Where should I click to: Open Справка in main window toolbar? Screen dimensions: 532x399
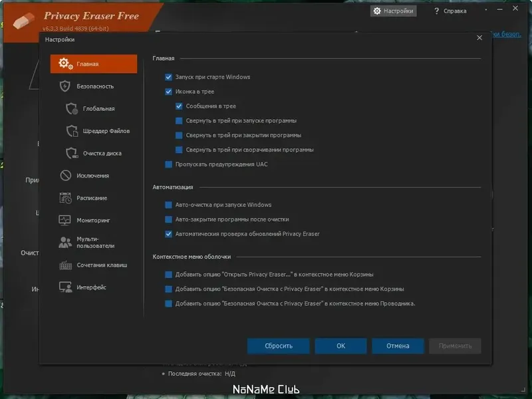tap(450, 11)
